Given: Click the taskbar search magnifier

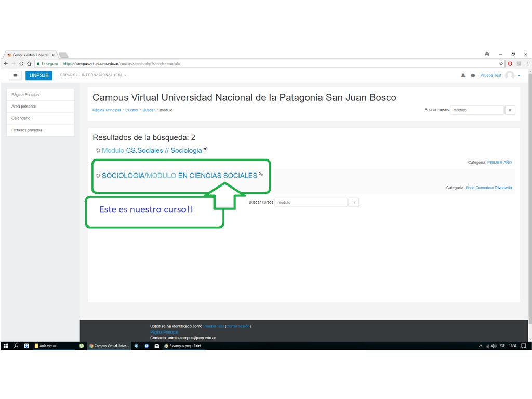Looking at the screenshot, I should (16, 345).
